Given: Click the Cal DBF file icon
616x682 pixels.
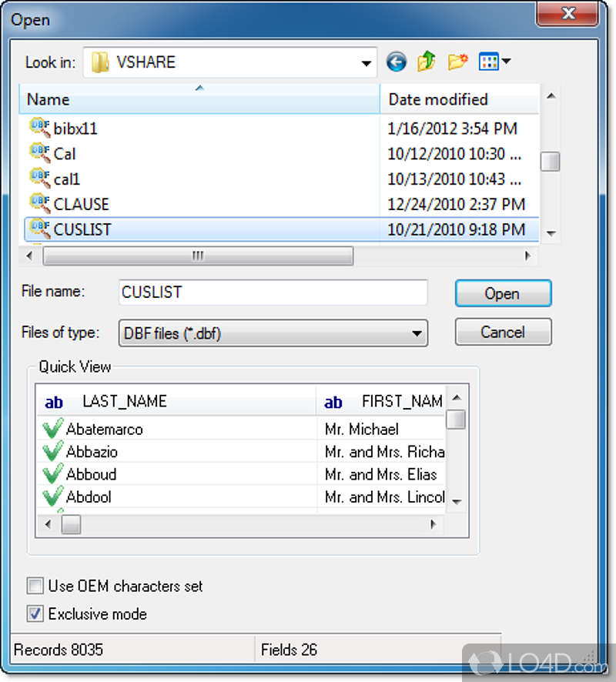Looking at the screenshot, I should [x=39, y=153].
